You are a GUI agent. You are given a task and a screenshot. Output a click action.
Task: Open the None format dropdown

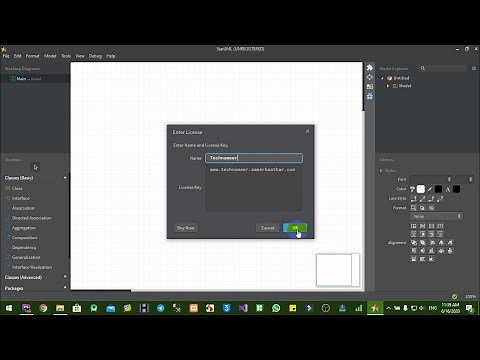pos(436,216)
